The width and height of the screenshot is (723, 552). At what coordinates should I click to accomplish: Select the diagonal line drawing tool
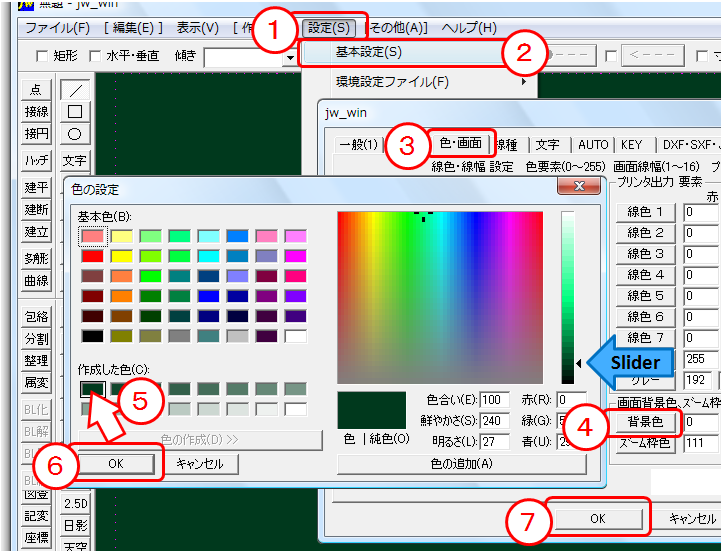click(74, 90)
